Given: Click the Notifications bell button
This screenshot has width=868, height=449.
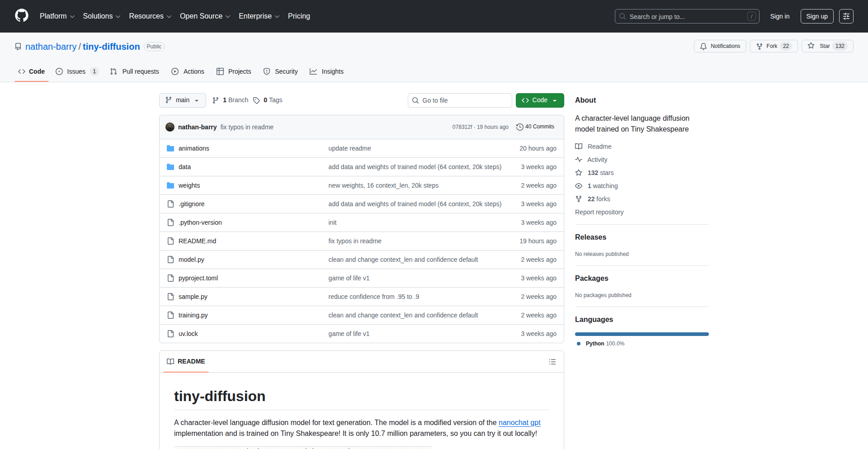Looking at the screenshot, I should click(x=720, y=46).
